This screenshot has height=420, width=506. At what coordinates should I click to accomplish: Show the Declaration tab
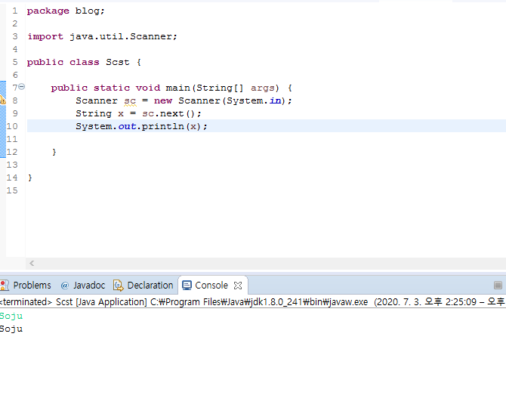(143, 286)
